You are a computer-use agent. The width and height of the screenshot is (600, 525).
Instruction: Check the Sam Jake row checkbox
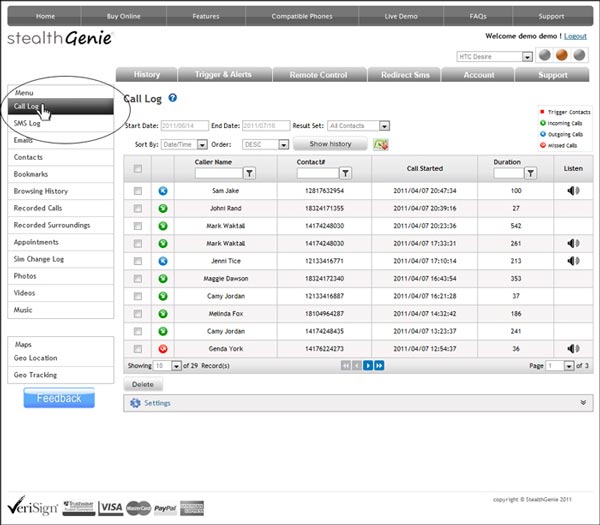[x=138, y=191]
